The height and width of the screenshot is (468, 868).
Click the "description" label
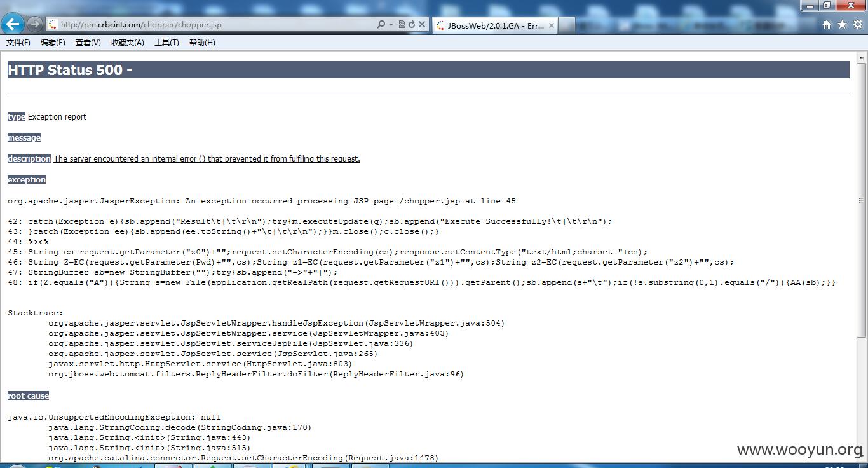(x=29, y=159)
